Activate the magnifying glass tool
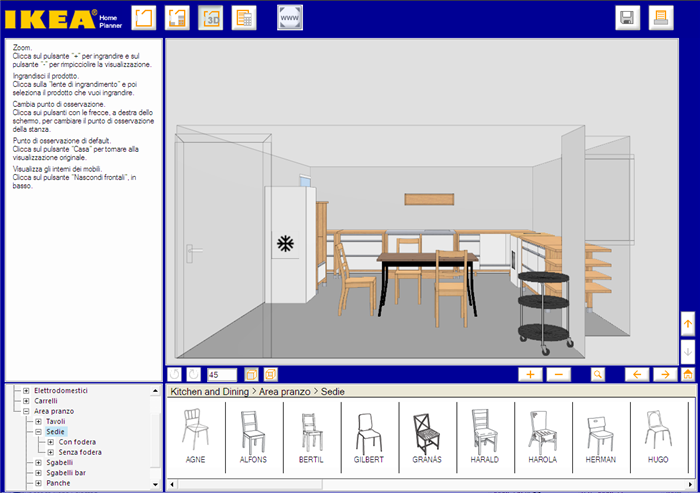The width and height of the screenshot is (700, 493). (x=598, y=374)
